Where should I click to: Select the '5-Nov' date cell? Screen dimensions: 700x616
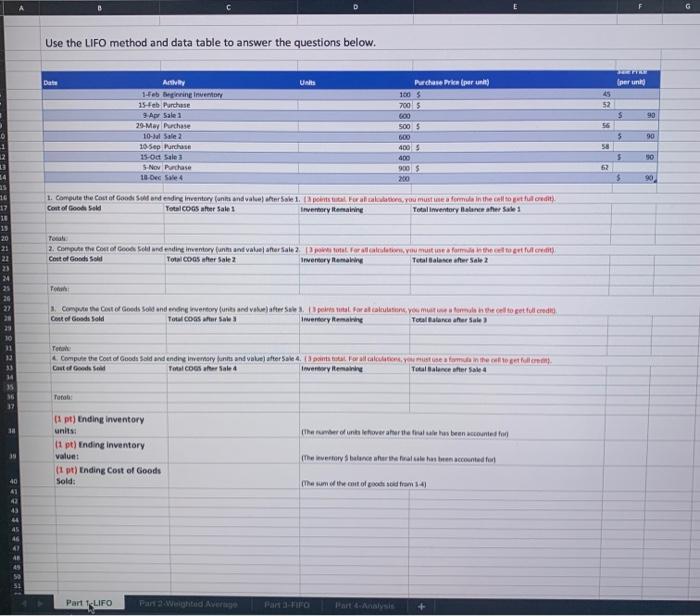coord(102,167)
